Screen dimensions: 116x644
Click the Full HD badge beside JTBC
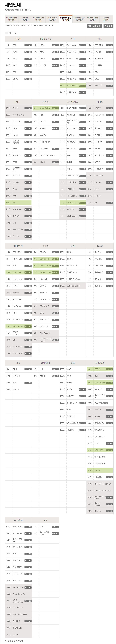tap(55, 45)
